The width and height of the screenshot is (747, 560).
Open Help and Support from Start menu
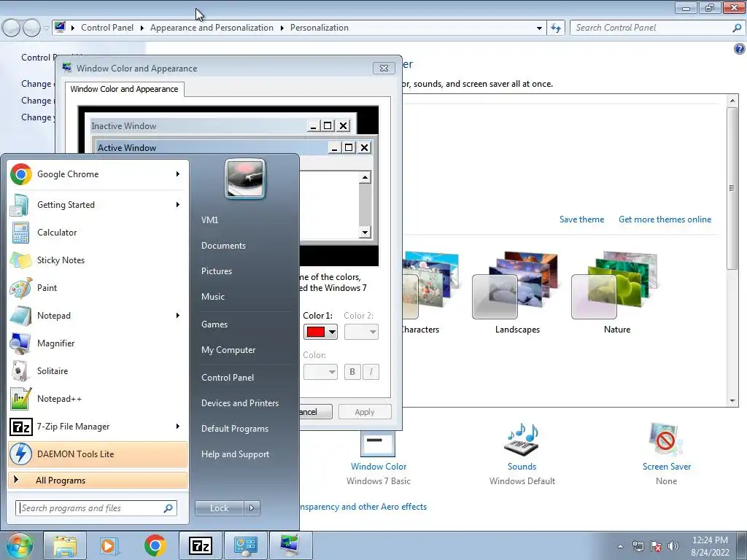235,454
